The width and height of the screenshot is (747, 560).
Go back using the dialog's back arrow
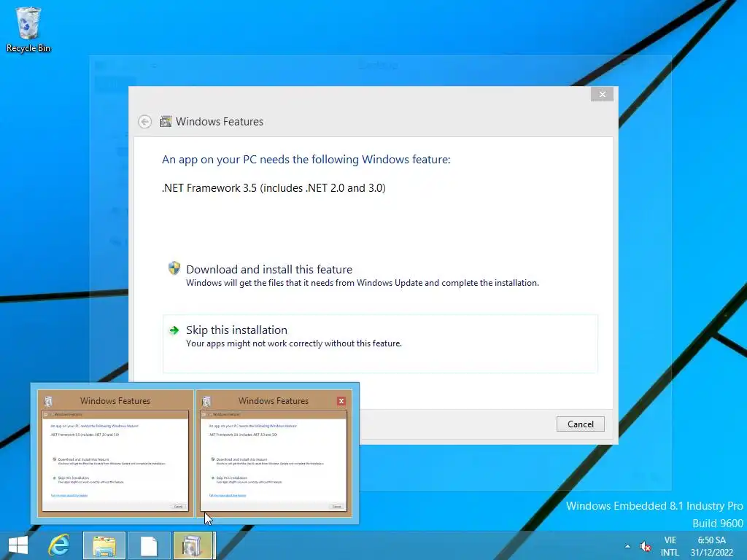click(x=145, y=122)
